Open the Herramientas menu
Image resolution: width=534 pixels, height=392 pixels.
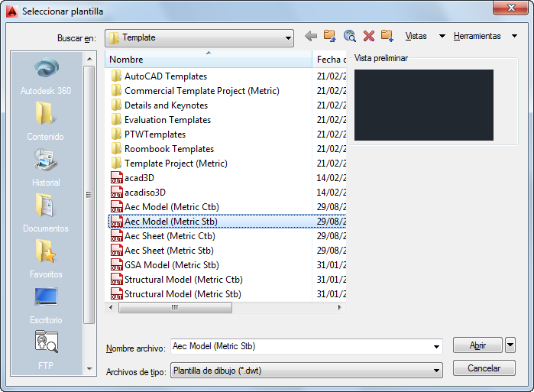tap(477, 36)
